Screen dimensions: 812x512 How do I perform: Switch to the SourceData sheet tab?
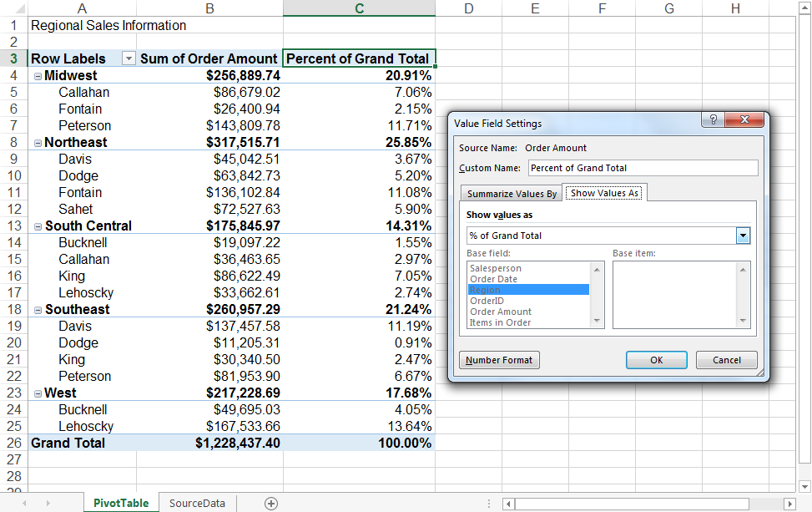pos(197,502)
